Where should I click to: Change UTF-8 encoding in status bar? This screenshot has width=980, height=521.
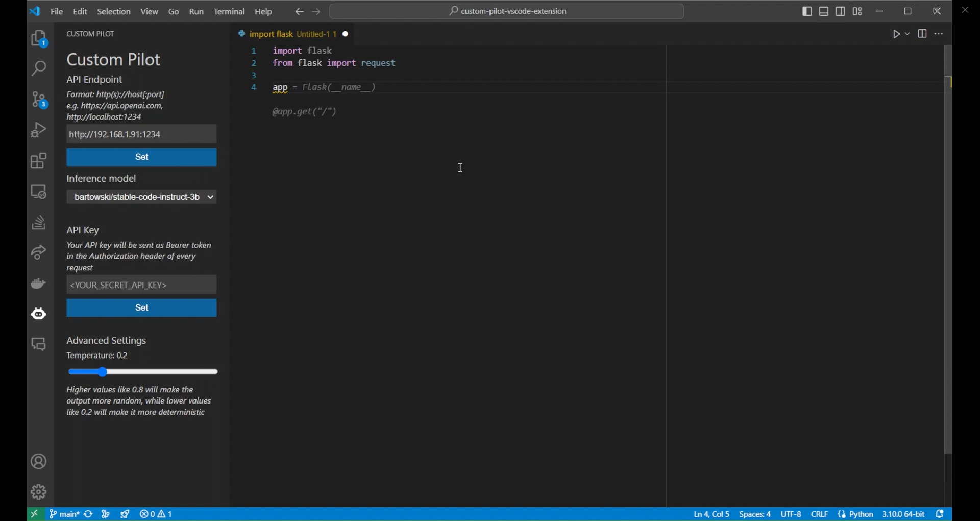point(791,514)
